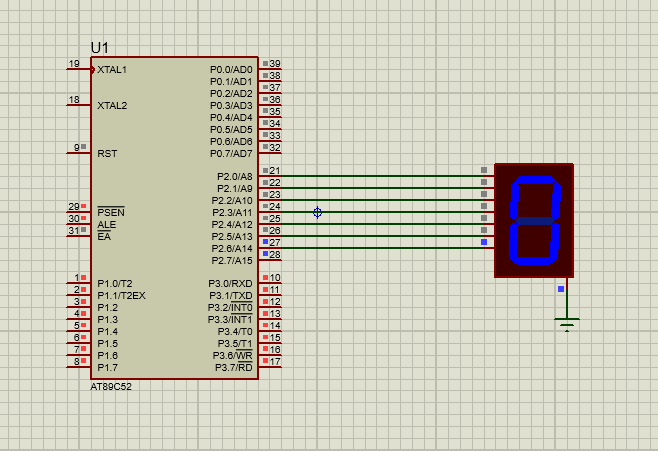658x451 pixels.
Task: Pick the P2.6/A14 pin label
Action: (232, 249)
